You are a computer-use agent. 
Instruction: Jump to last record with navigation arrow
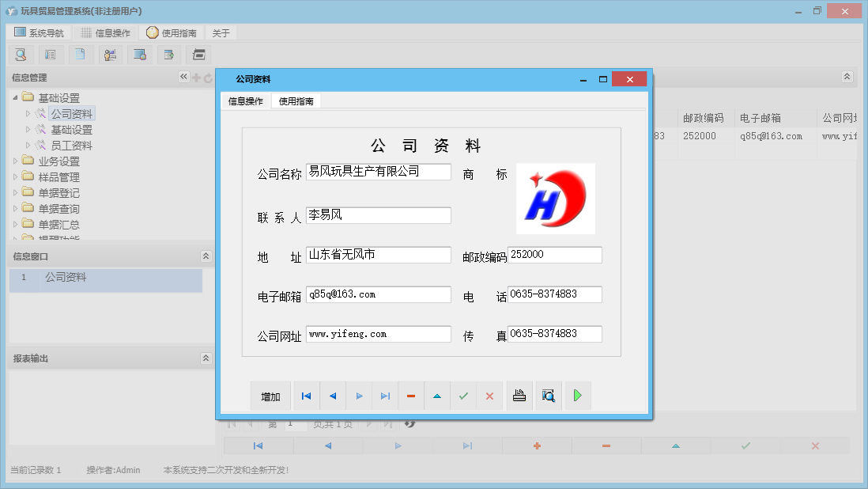[x=385, y=396]
